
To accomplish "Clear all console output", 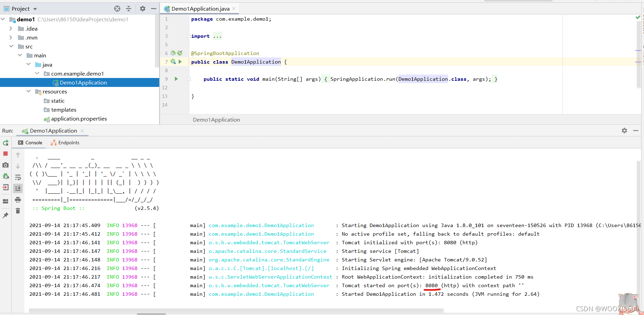I will coord(18,211).
